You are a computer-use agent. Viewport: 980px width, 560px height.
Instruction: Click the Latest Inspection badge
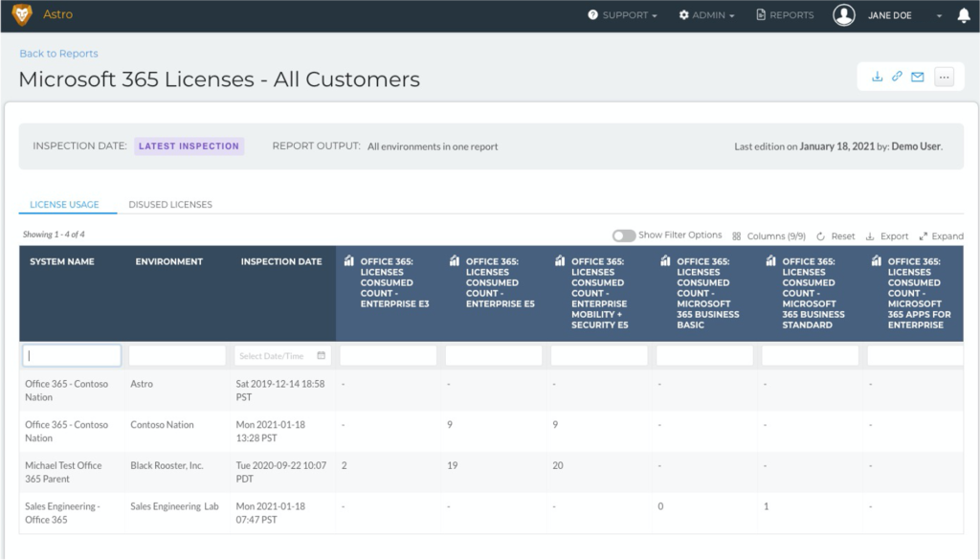(189, 146)
